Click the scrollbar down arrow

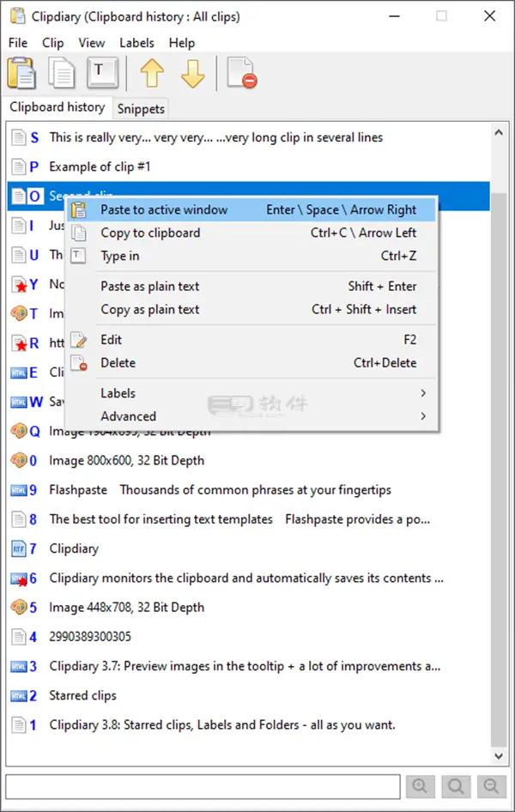click(499, 756)
